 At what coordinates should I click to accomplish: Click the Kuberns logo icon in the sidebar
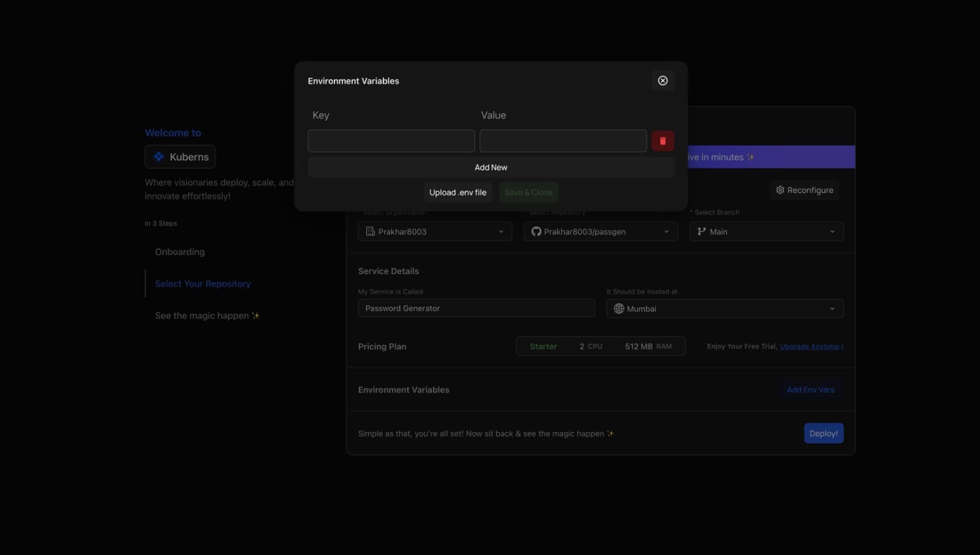pyautogui.click(x=158, y=156)
